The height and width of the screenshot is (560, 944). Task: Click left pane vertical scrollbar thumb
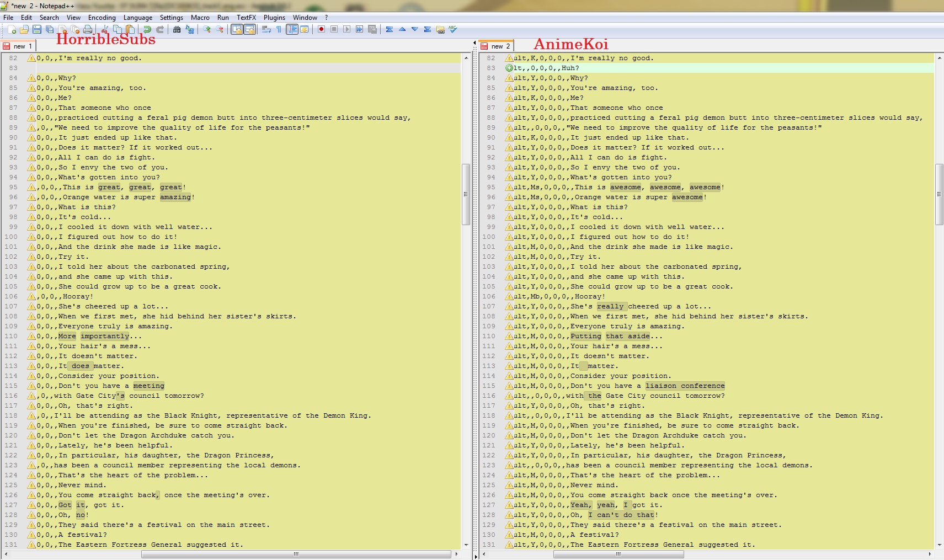point(466,194)
